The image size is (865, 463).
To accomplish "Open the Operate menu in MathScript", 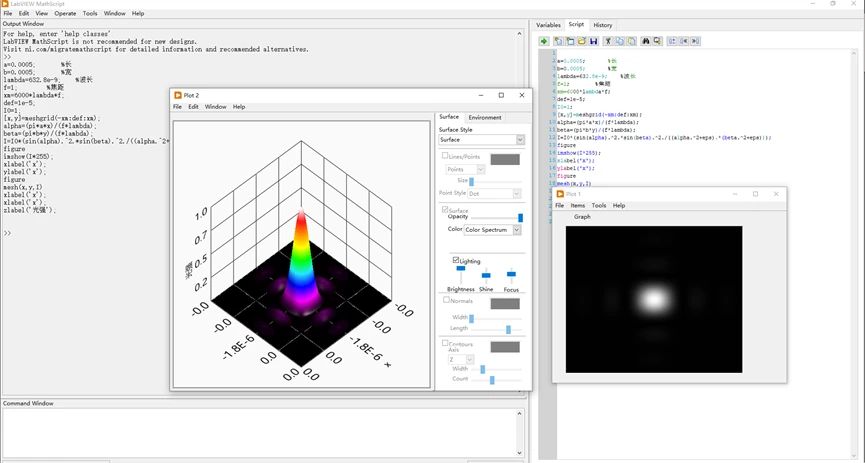I will click(x=65, y=13).
